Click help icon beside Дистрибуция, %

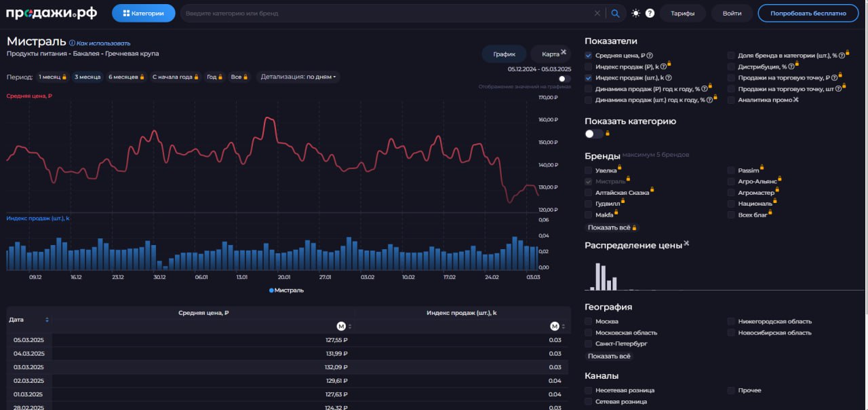click(x=791, y=67)
